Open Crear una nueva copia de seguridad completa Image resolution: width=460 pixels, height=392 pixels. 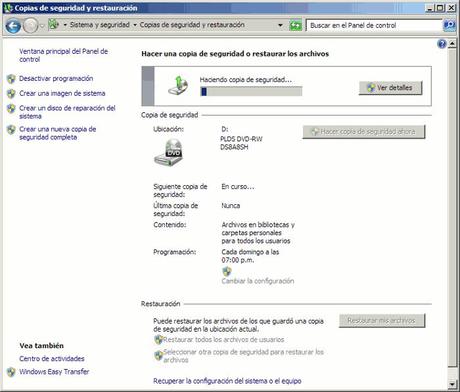tap(58, 133)
